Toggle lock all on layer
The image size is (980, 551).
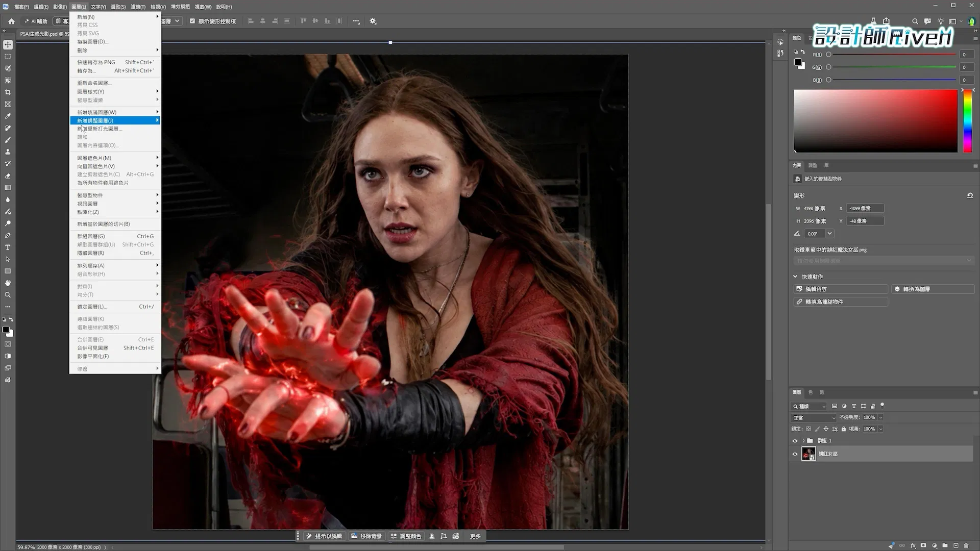[844, 429]
